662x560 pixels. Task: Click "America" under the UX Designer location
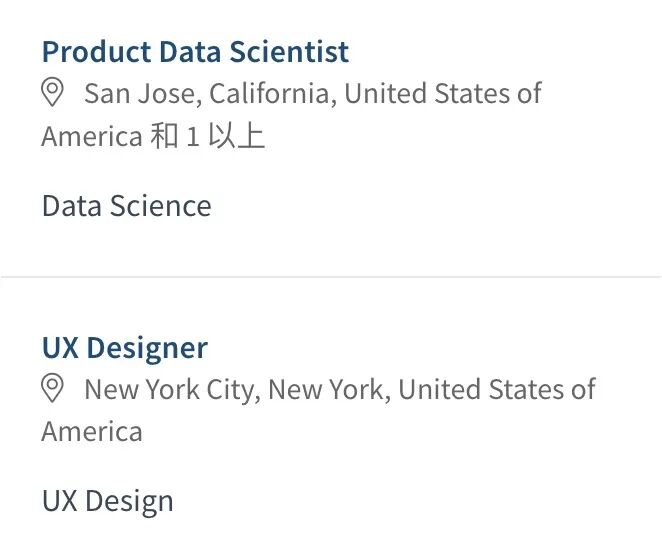coord(92,432)
